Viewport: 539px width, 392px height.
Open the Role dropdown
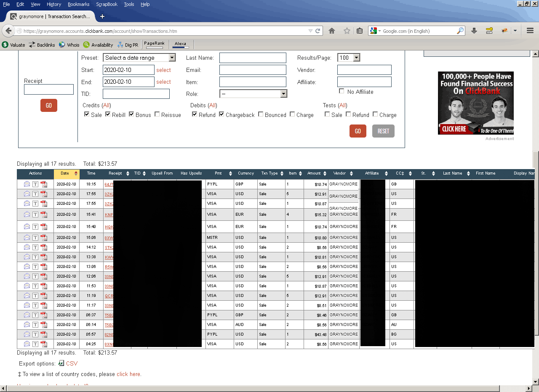click(x=253, y=94)
